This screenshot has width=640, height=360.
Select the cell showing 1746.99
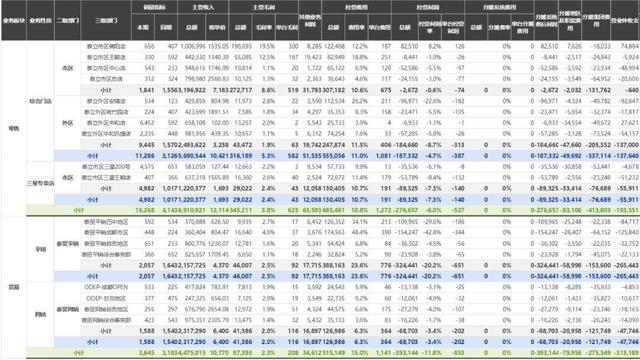(218, 68)
